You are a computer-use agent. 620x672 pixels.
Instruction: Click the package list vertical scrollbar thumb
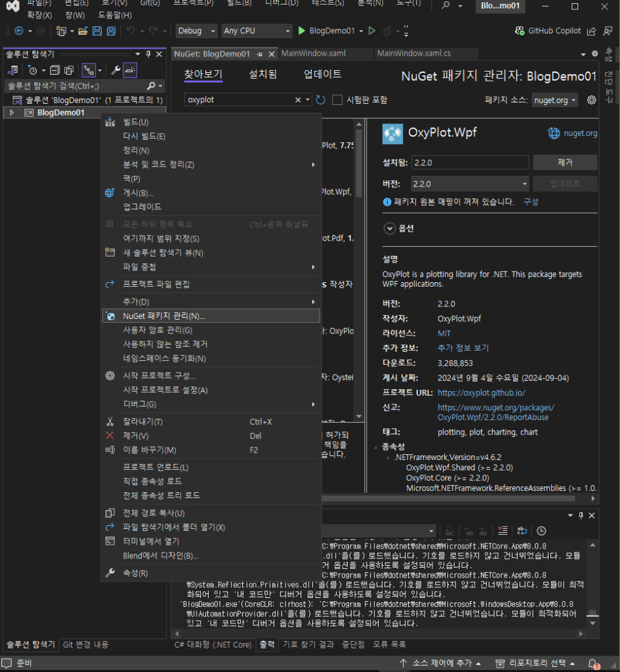click(359, 163)
